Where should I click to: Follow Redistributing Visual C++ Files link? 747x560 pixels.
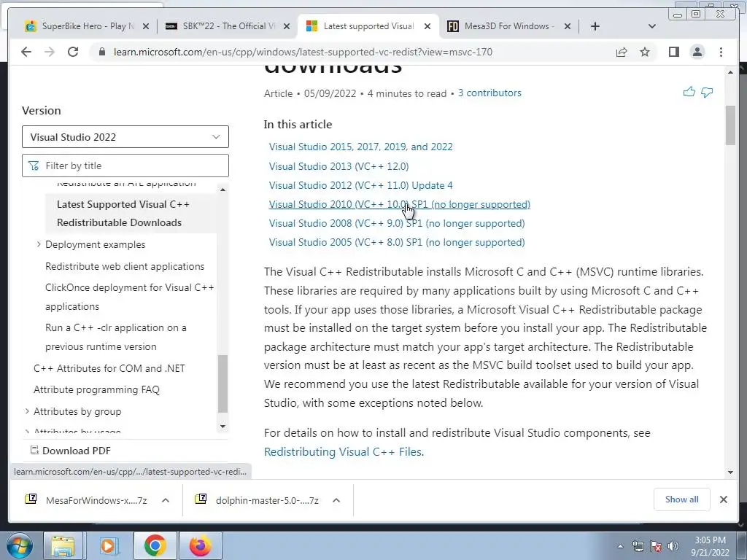[343, 451]
